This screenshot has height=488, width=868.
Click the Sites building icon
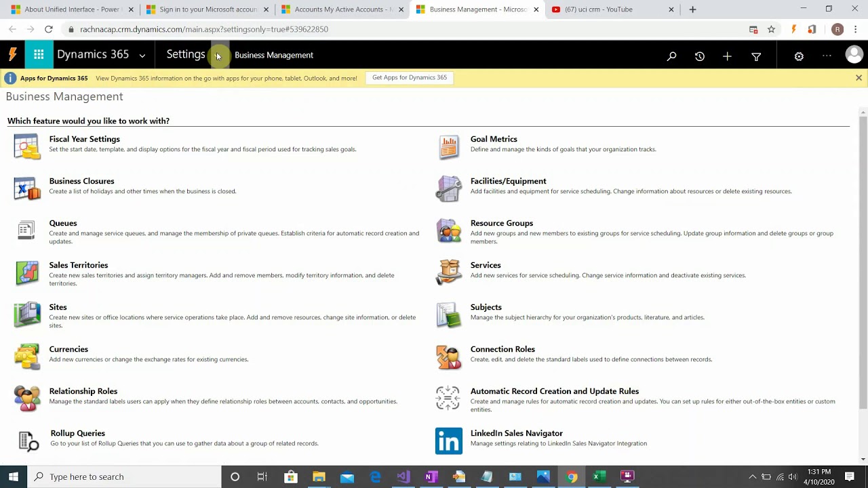[27, 314]
